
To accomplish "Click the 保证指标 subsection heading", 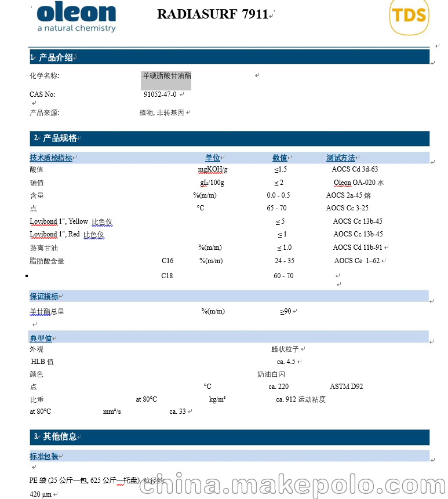I will coord(44,296).
